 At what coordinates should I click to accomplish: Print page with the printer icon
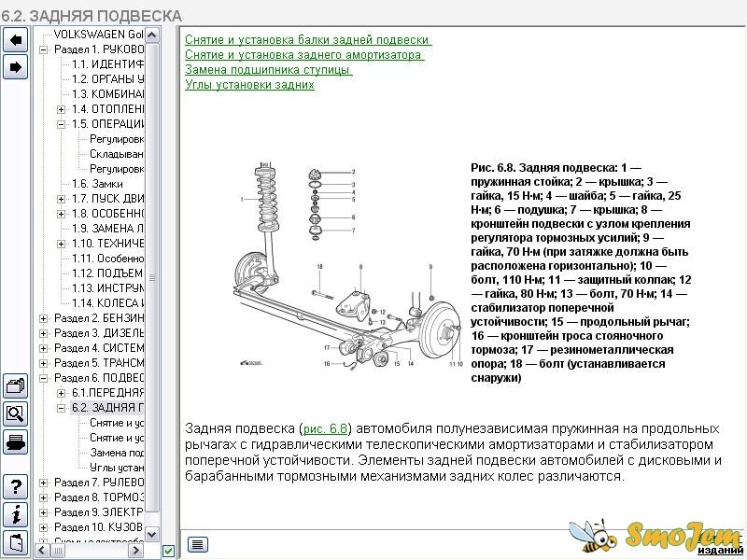(16, 441)
